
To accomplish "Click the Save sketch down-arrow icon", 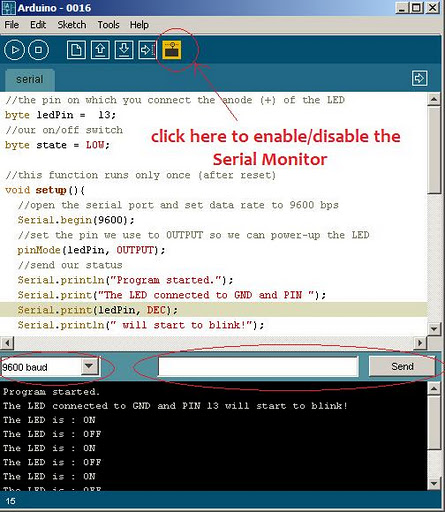I will click(x=124, y=50).
